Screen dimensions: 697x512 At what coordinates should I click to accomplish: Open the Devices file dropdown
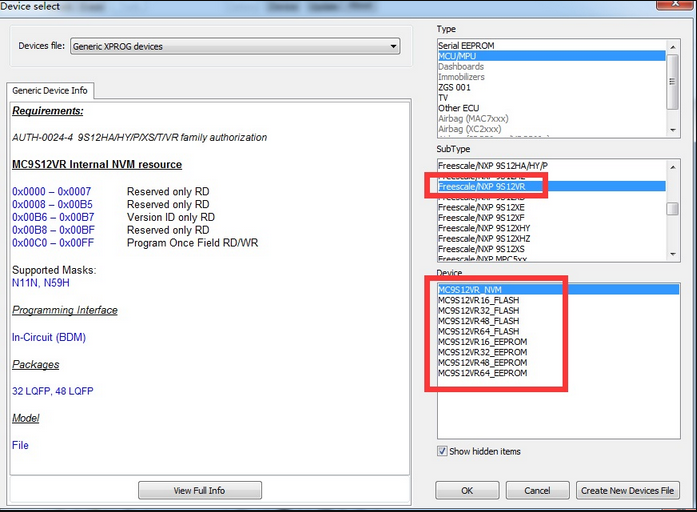pos(235,46)
